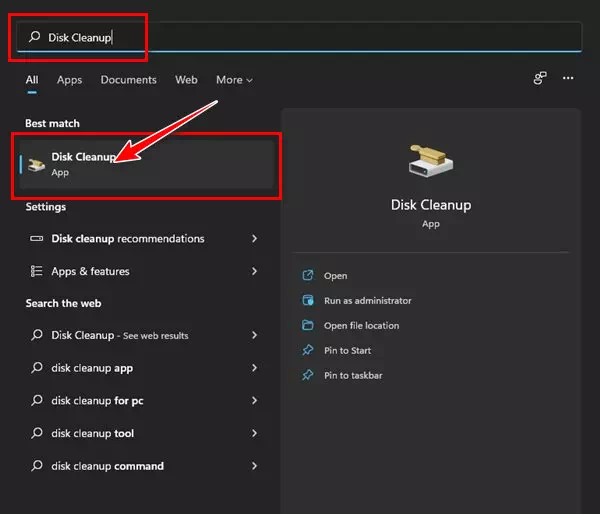
Task: Switch to the Apps tab
Action: click(x=69, y=80)
